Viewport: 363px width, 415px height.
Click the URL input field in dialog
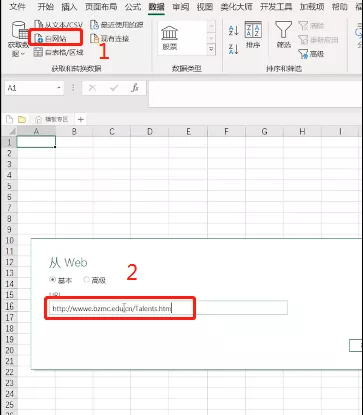coord(167,308)
